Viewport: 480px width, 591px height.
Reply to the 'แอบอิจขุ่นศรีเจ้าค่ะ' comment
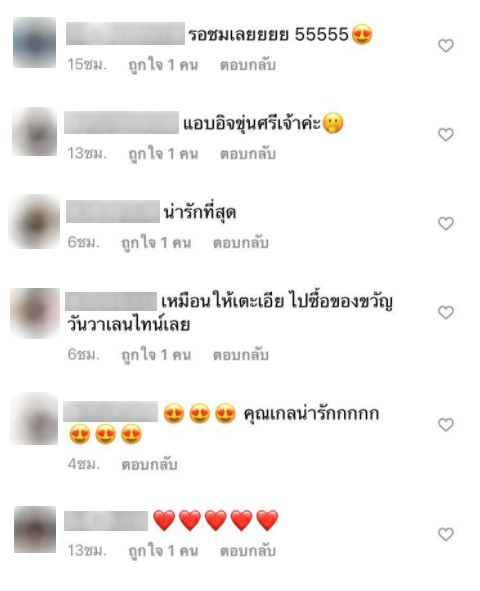click(x=248, y=154)
